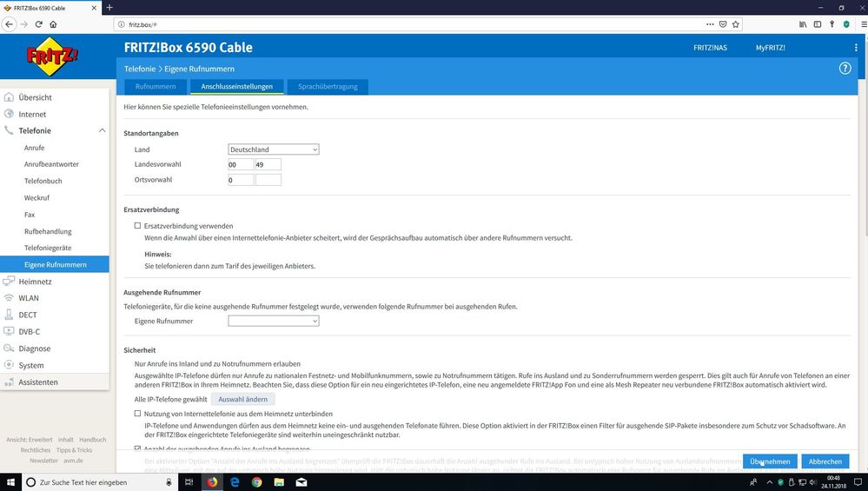Open the Edge icon in the taskbar
Viewport: 868px width, 491px height.
pyautogui.click(x=235, y=482)
